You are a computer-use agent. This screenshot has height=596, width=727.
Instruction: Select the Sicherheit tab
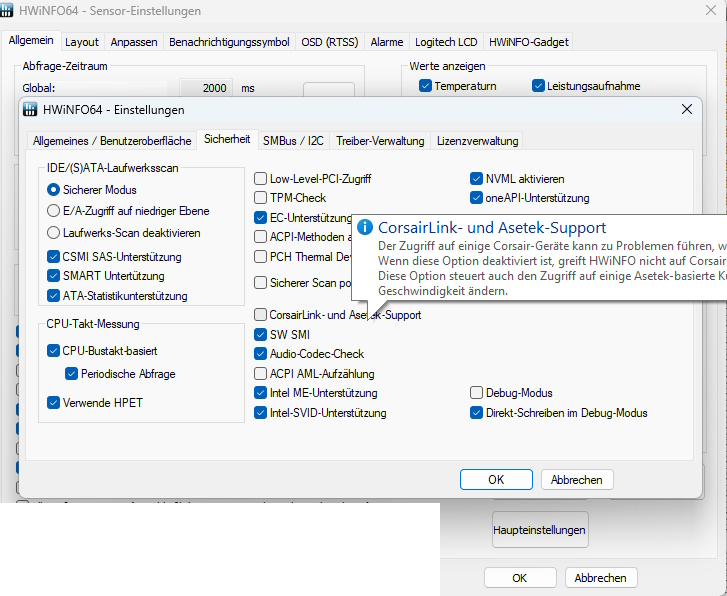(227, 139)
